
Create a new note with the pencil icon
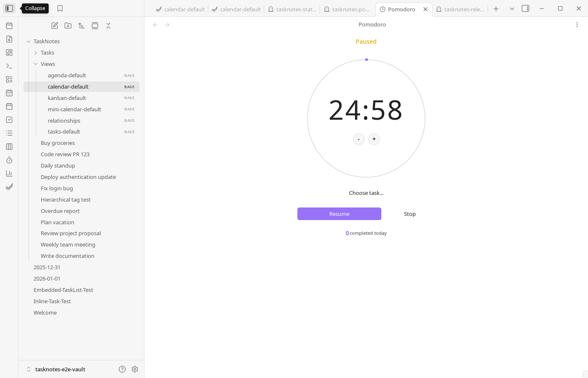point(55,26)
